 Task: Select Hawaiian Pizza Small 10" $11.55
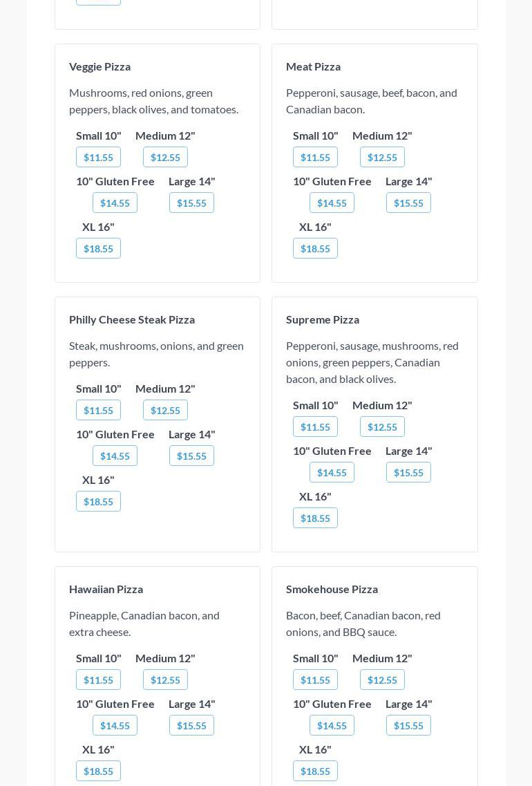tap(98, 680)
